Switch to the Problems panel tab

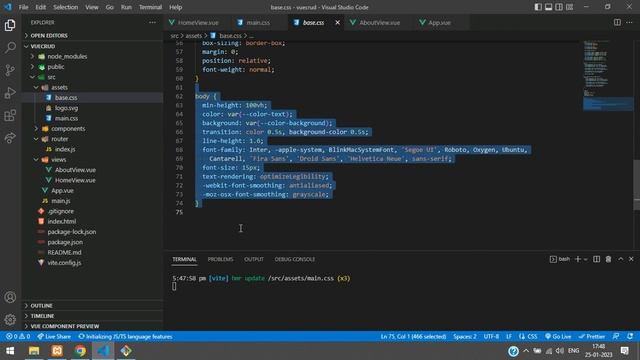pyautogui.click(x=220, y=259)
